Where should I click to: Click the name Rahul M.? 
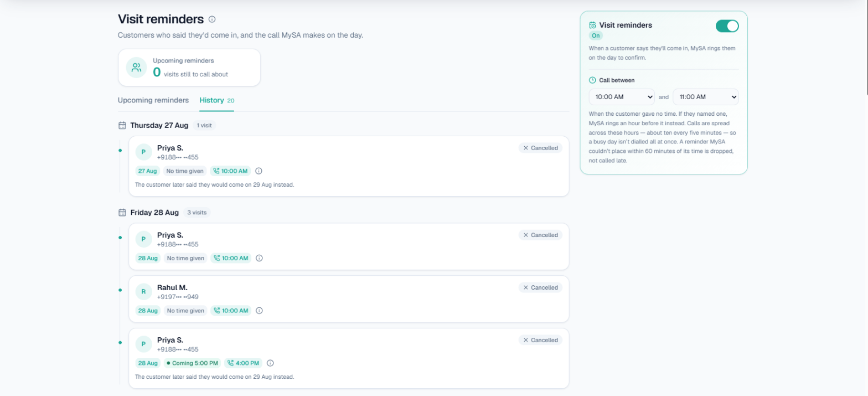(x=172, y=287)
